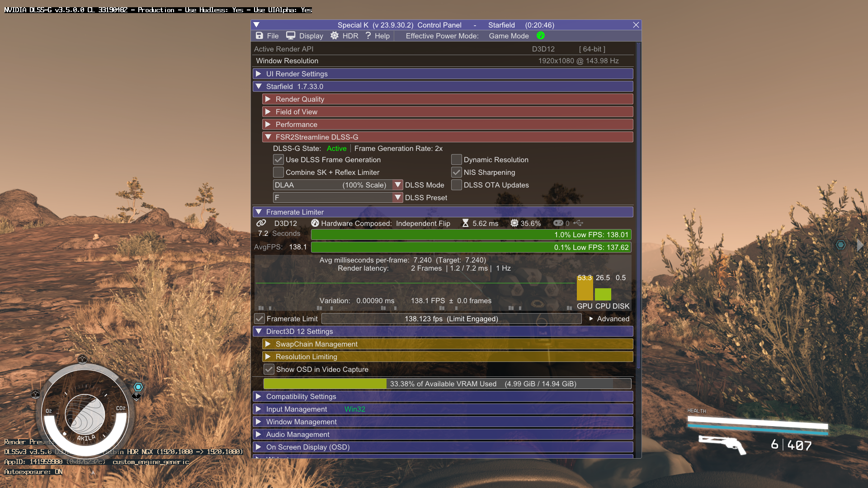Click the hourglass frame time icon
Viewport: 868px width, 488px height.
(465, 223)
